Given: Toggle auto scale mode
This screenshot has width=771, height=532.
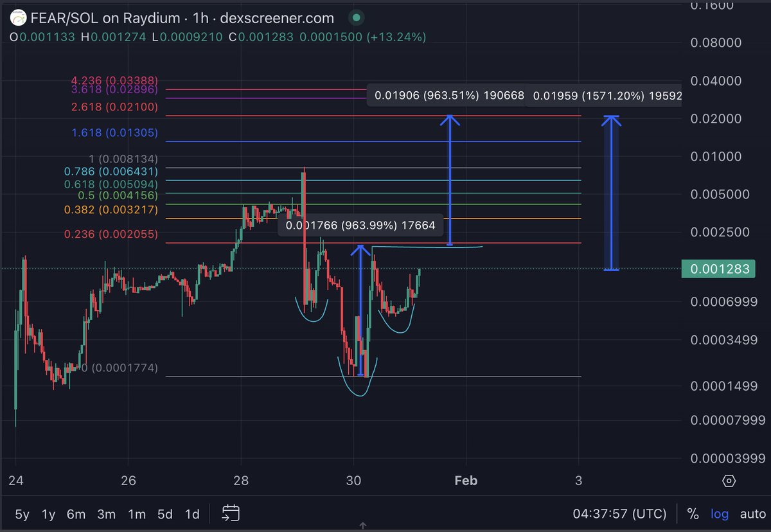Looking at the screenshot, I should click(x=752, y=514).
